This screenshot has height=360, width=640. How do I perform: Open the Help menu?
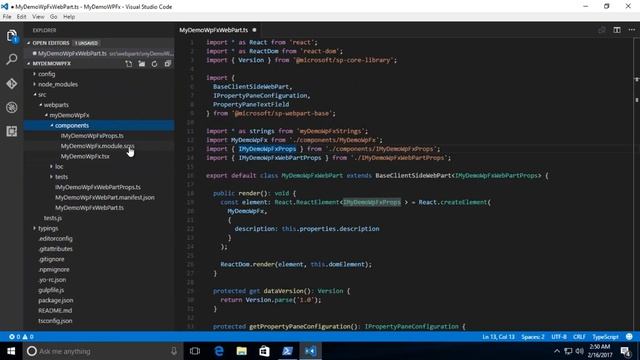(x=69, y=17)
